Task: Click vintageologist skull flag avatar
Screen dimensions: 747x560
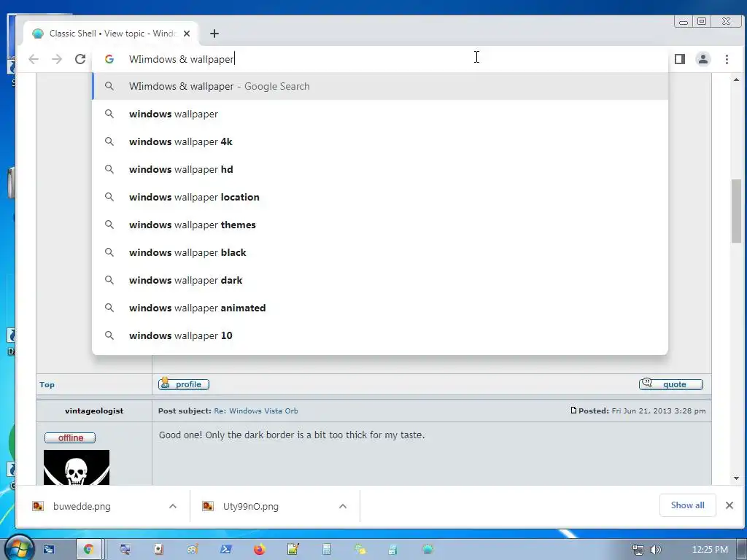Action: [76, 467]
